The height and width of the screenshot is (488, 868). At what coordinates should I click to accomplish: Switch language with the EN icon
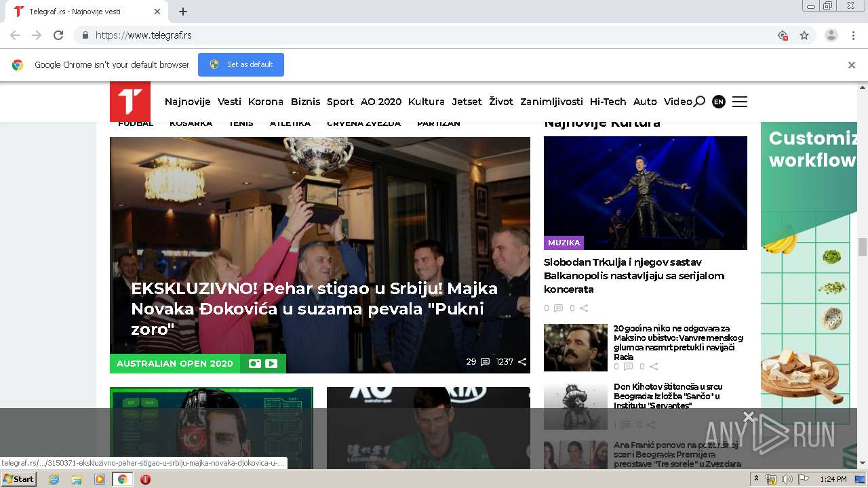point(719,102)
